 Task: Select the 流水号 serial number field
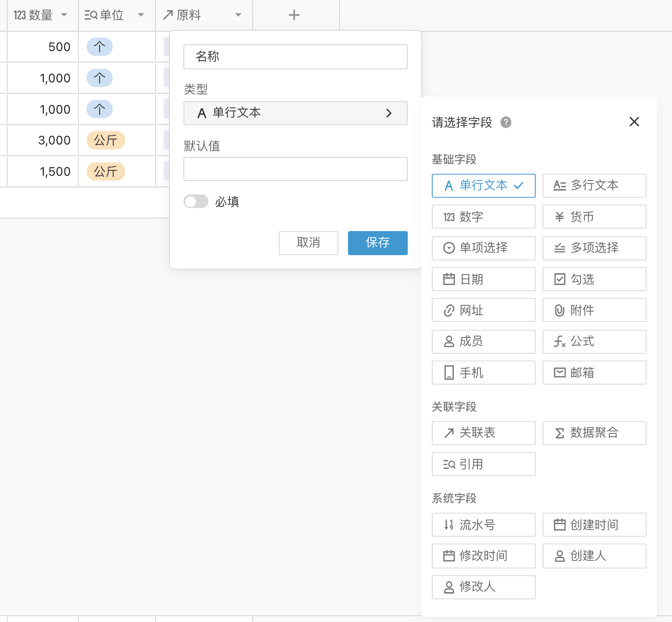[484, 525]
